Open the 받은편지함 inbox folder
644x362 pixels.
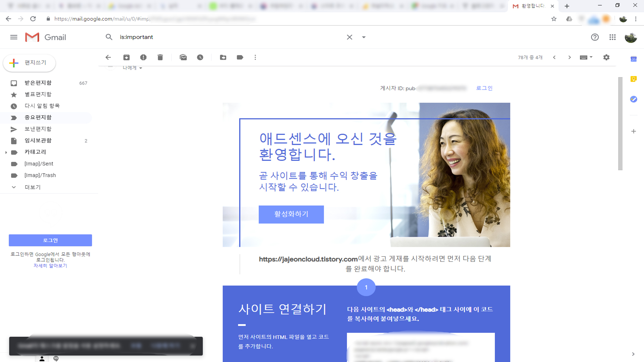click(x=38, y=83)
